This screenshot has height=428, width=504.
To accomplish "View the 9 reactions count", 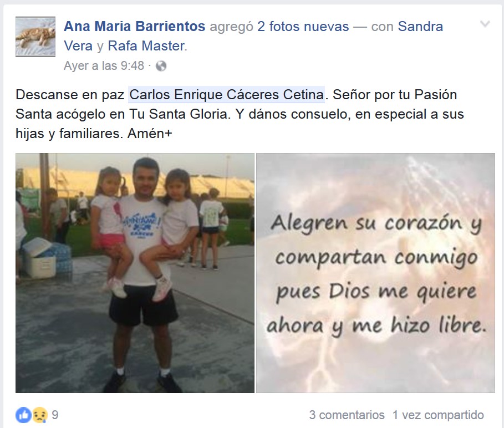I will 55,415.
